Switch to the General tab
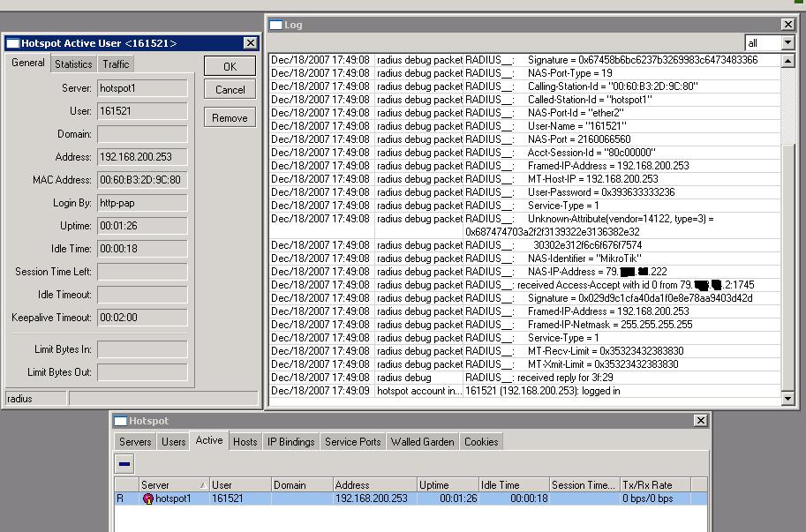 27,63
